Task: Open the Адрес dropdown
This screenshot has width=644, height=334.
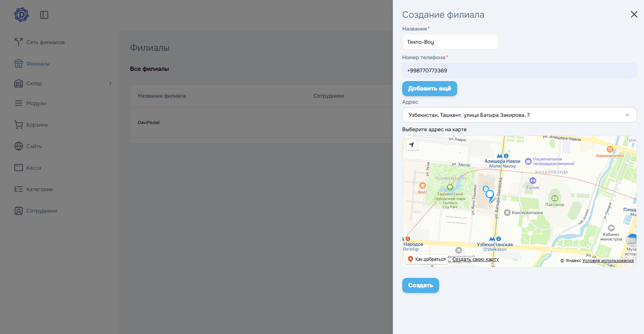Action: click(x=519, y=115)
